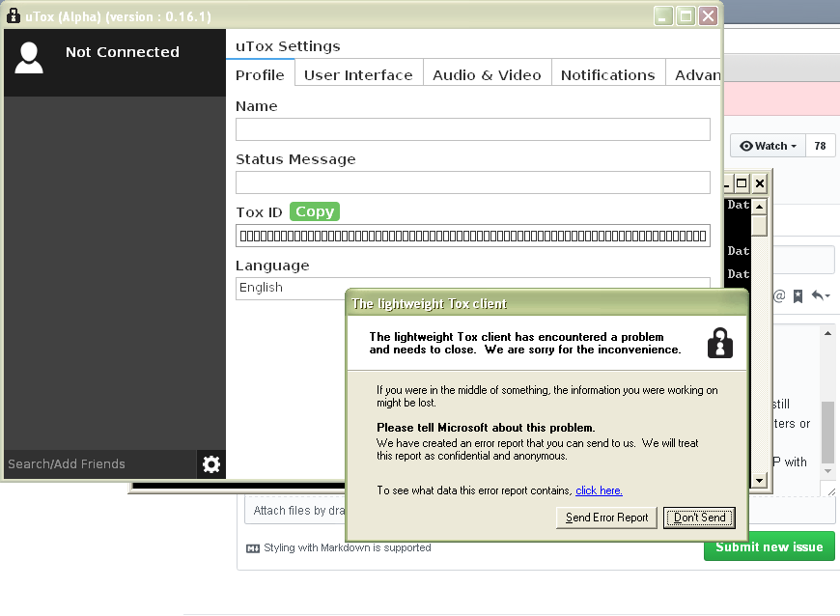The height and width of the screenshot is (616, 840).
Task: Switch to the Notifications settings tab
Action: (x=608, y=74)
